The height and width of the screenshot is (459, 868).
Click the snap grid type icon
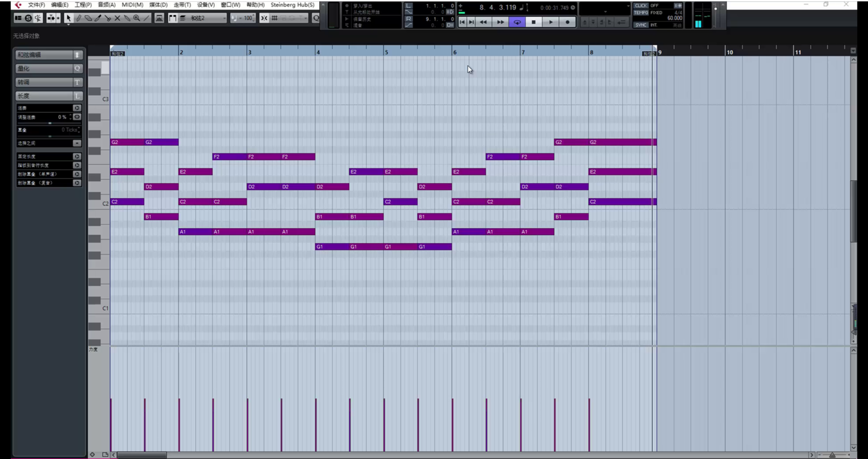coord(274,18)
